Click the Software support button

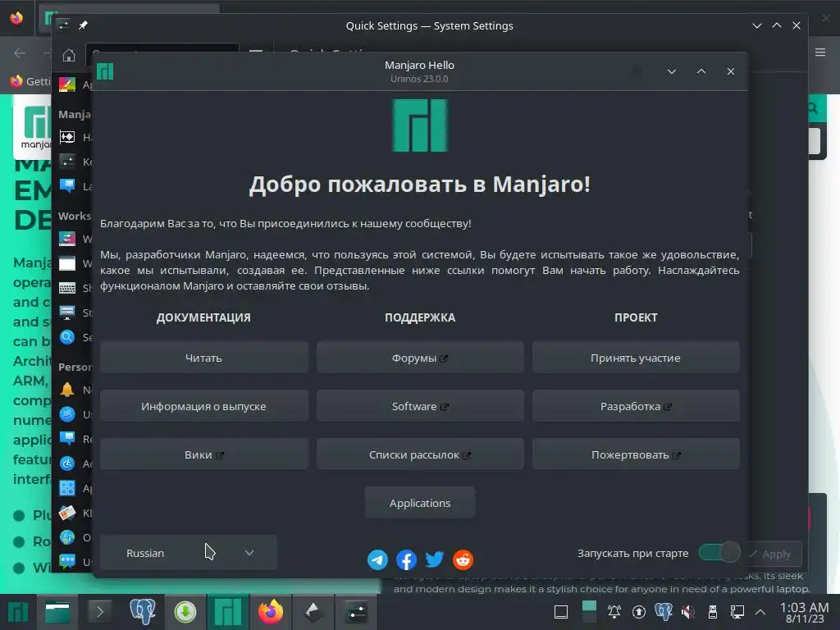coord(420,406)
